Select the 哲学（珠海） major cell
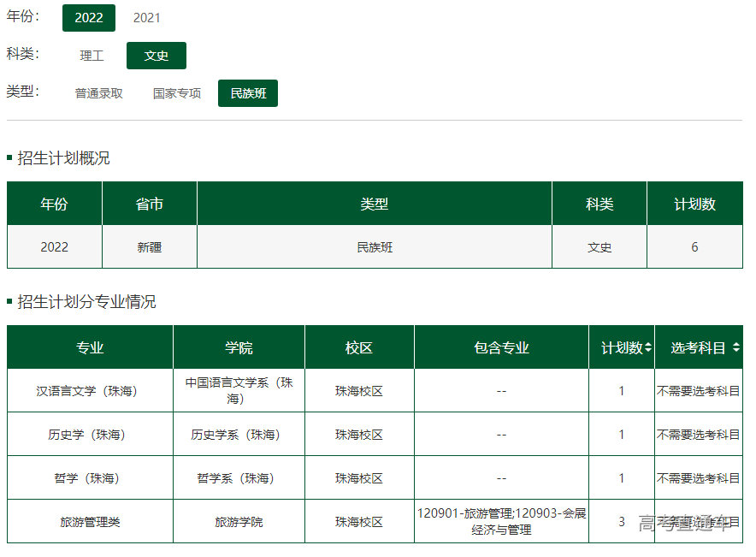 point(90,478)
